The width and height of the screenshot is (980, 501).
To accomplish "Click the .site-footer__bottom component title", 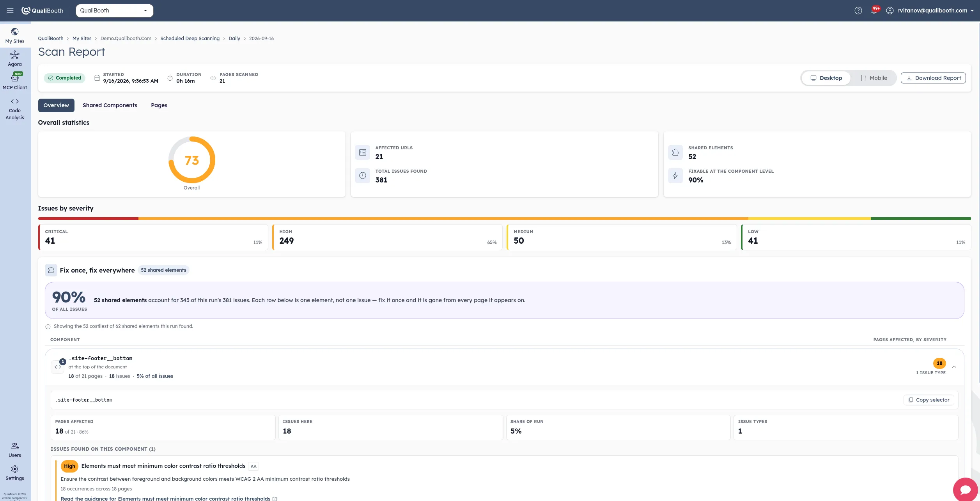I will pos(101,358).
